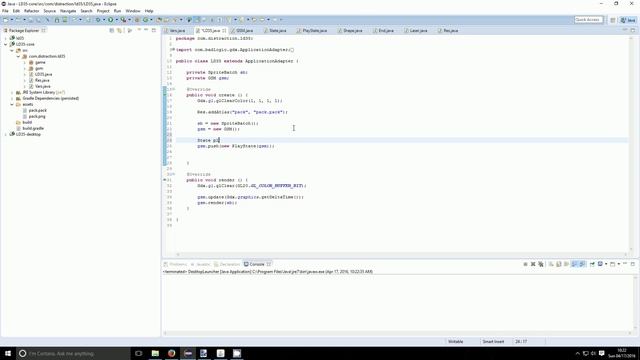
Task: Switch to the Declaration tab
Action: pos(227,264)
